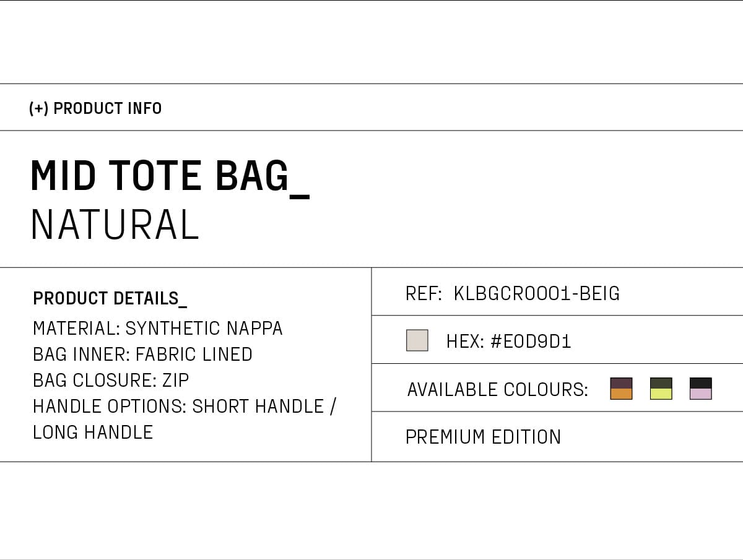Click the MATERIAL: SYNTHETIC NAPPA line

coord(158,328)
